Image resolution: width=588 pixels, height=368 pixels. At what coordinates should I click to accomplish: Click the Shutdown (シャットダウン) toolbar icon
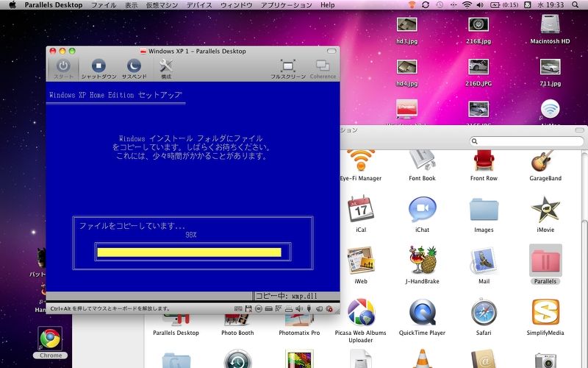(x=98, y=66)
